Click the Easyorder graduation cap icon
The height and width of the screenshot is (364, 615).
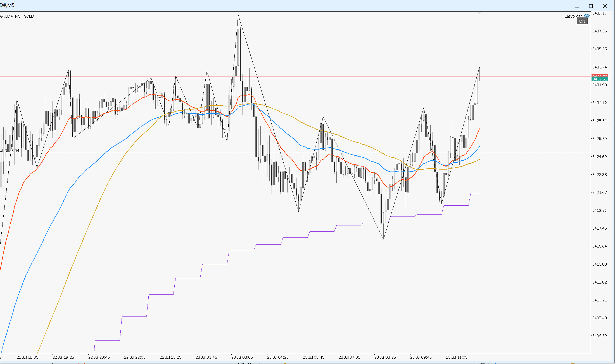587,16
